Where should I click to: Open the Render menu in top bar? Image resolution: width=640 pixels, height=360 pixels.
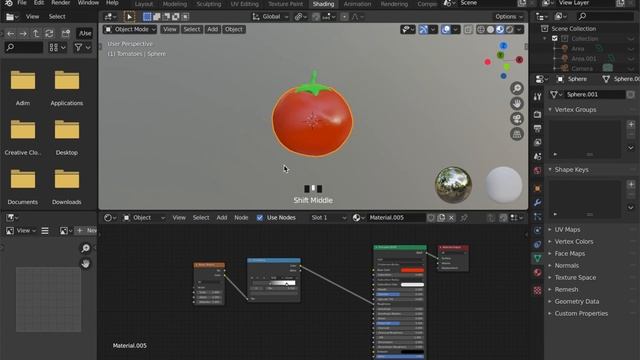61,3
